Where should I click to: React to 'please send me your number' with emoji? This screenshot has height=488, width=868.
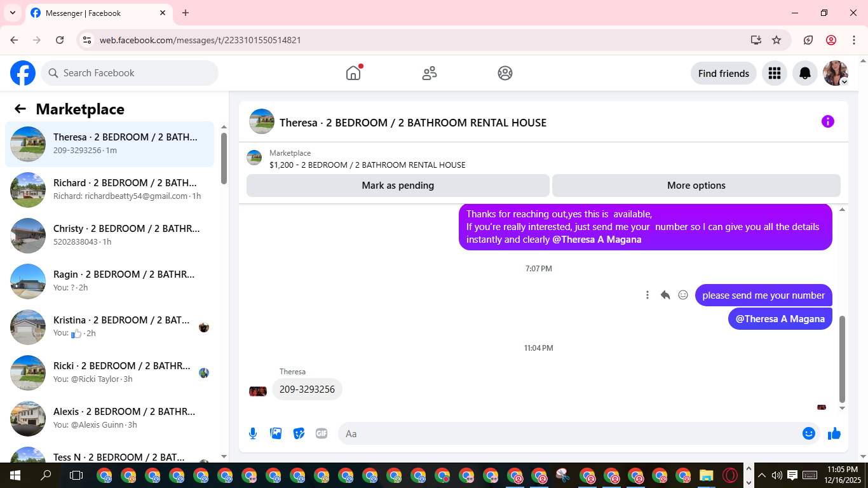coord(683,295)
